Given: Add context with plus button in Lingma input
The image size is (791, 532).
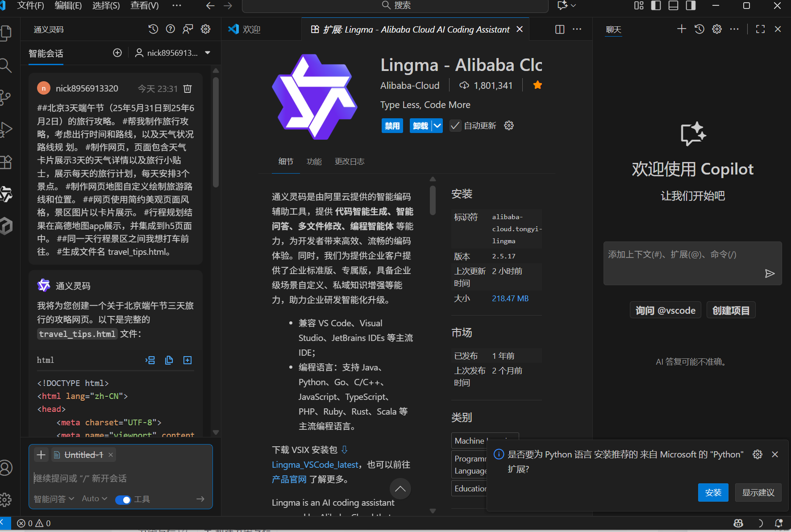Looking at the screenshot, I should tap(41, 455).
